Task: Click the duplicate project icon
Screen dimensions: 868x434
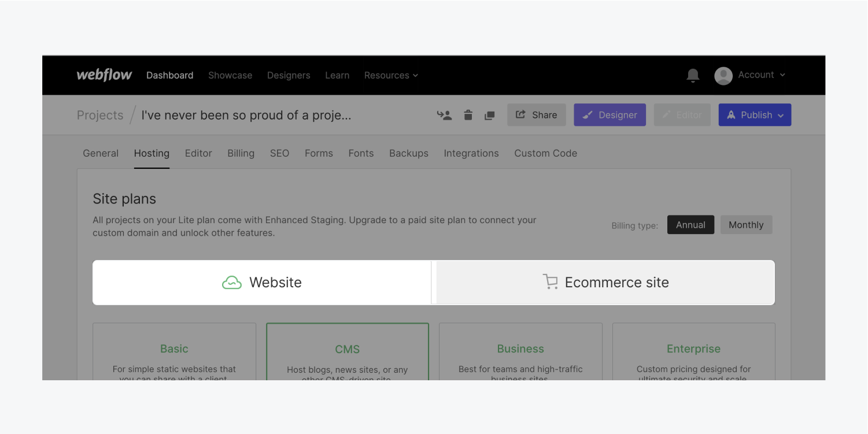Action: point(490,116)
